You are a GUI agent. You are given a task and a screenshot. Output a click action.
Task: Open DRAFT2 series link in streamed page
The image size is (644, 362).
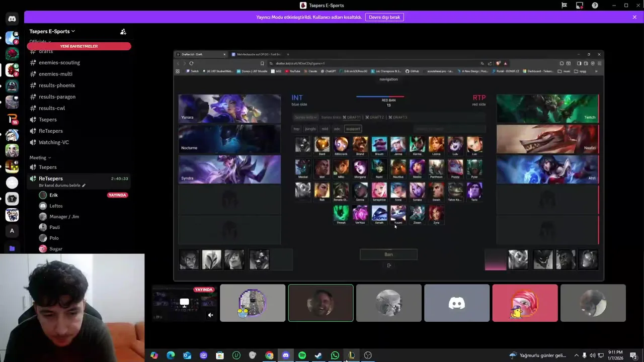pyautogui.click(x=374, y=117)
